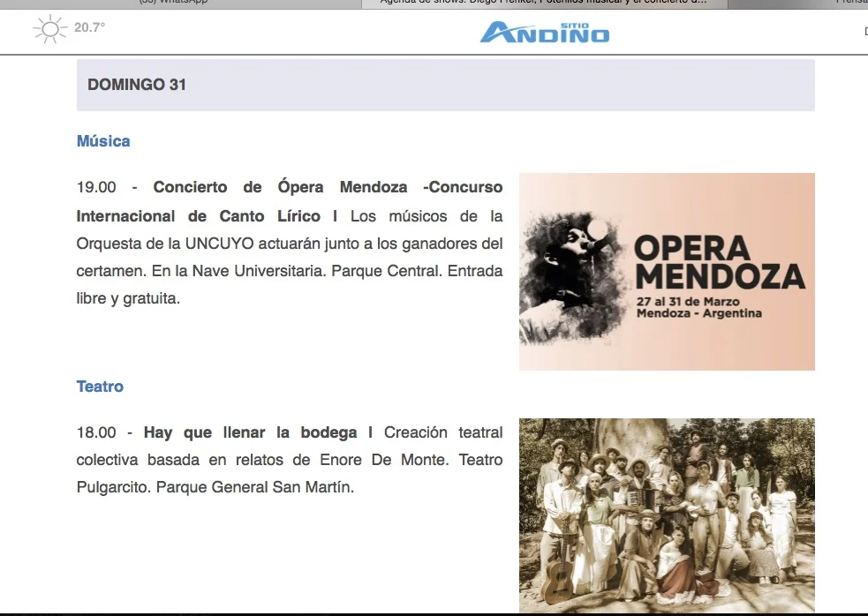Screen dimensions: 868x616
Task: Click the 20.7° temperature reading
Action: coord(90,27)
